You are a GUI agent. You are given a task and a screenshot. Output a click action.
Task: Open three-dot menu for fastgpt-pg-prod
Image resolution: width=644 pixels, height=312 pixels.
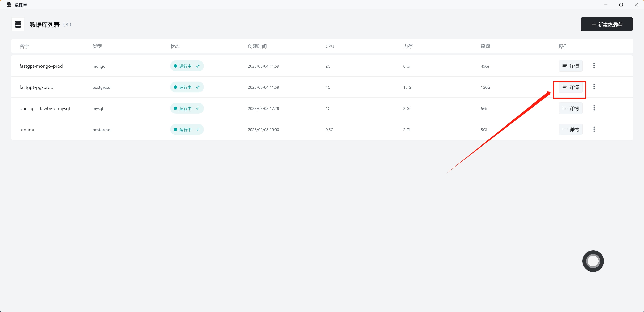click(594, 87)
